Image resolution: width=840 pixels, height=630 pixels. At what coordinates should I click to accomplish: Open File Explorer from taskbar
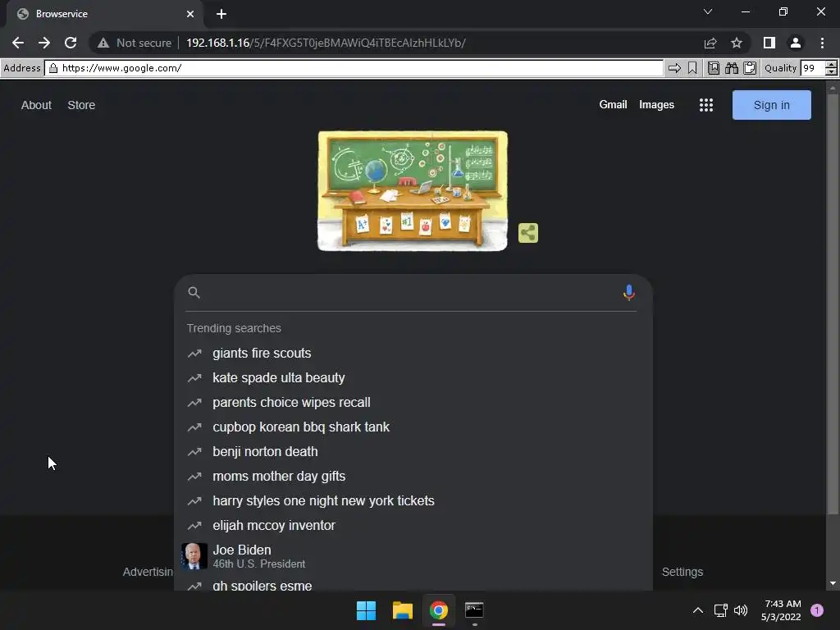coord(402,610)
